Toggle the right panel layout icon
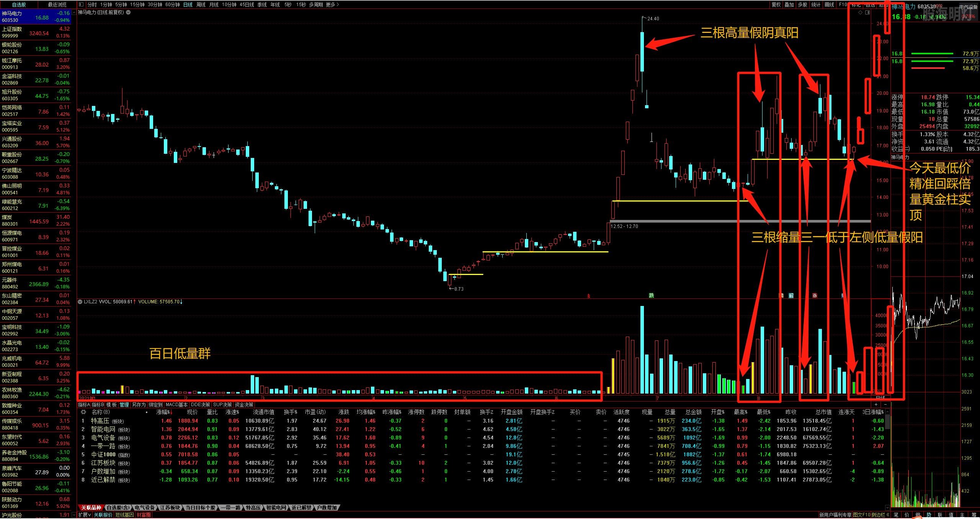 click(867, 13)
